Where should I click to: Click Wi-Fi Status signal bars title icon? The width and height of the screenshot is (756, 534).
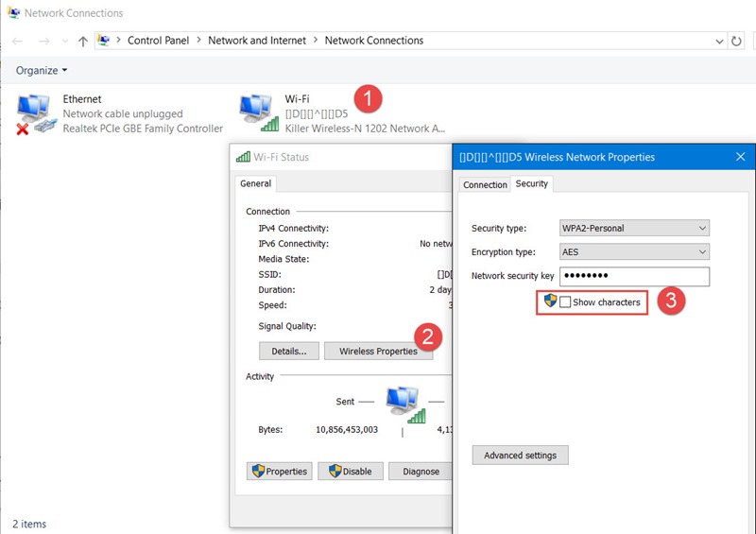pos(243,157)
